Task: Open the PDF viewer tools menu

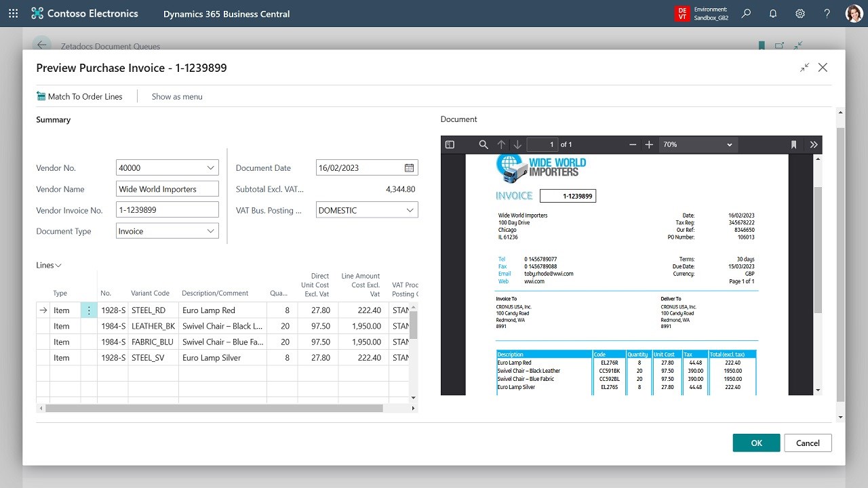Action: tap(814, 144)
